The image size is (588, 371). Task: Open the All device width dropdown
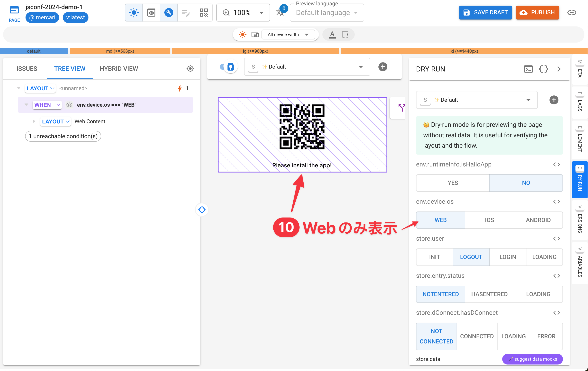tap(288, 35)
